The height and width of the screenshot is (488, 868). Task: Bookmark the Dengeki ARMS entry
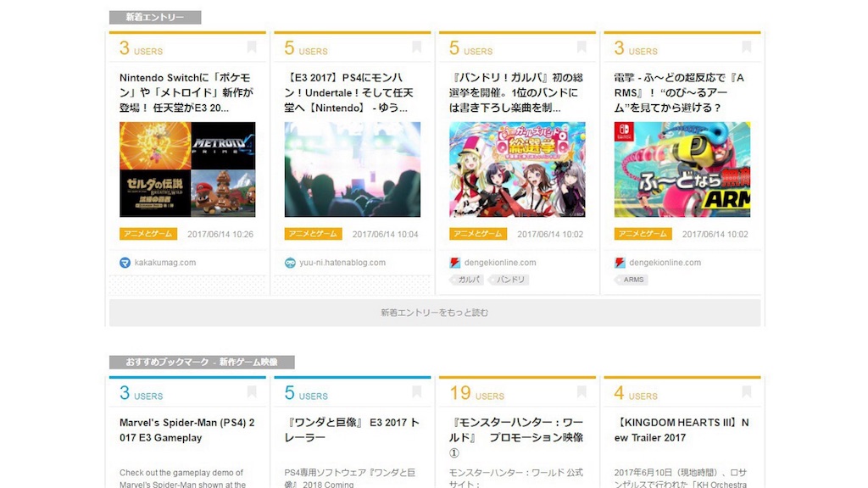tap(747, 47)
